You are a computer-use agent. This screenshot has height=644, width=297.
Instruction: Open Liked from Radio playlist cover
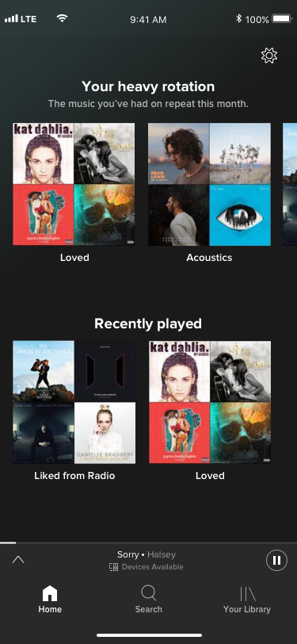point(74,401)
